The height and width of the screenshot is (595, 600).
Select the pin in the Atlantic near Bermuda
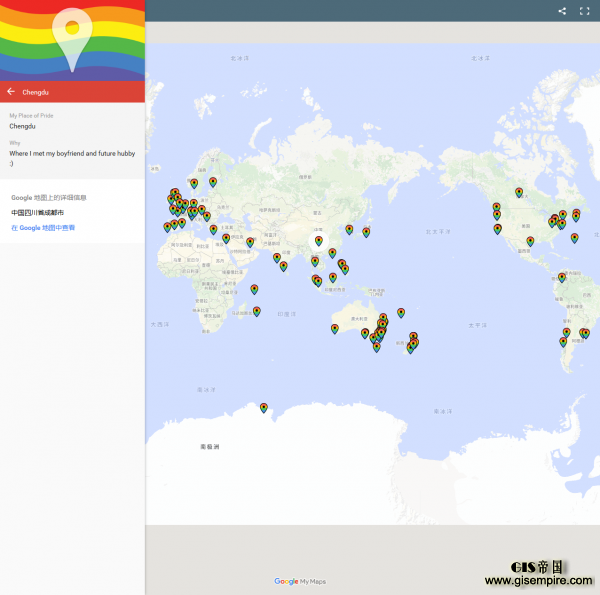click(575, 237)
